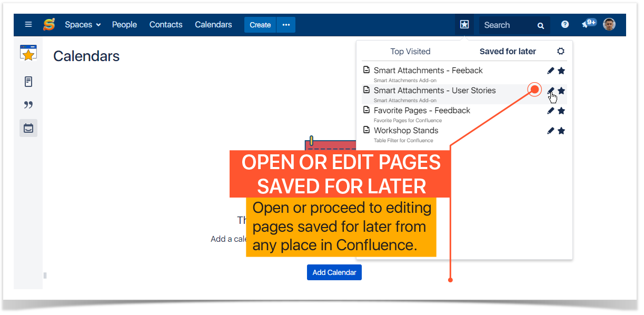Switch to the Saved for later tab
This screenshot has height=315, width=644.
pos(508,52)
